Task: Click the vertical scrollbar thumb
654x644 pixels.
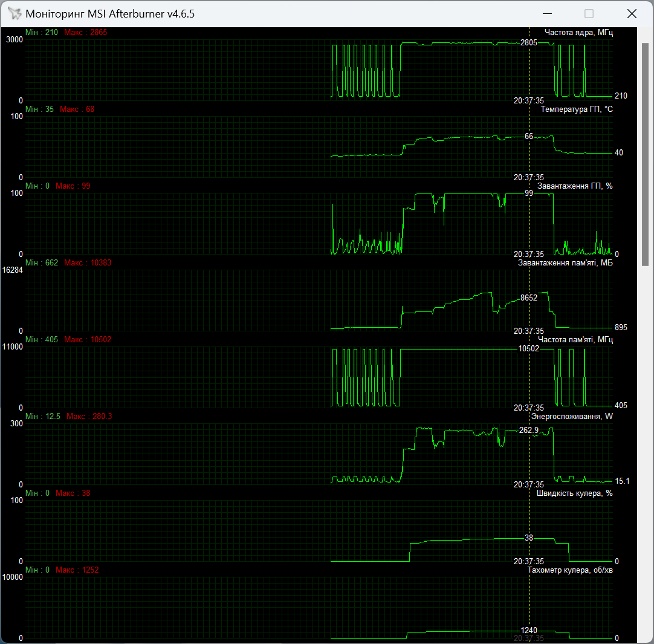Action: tap(646, 154)
